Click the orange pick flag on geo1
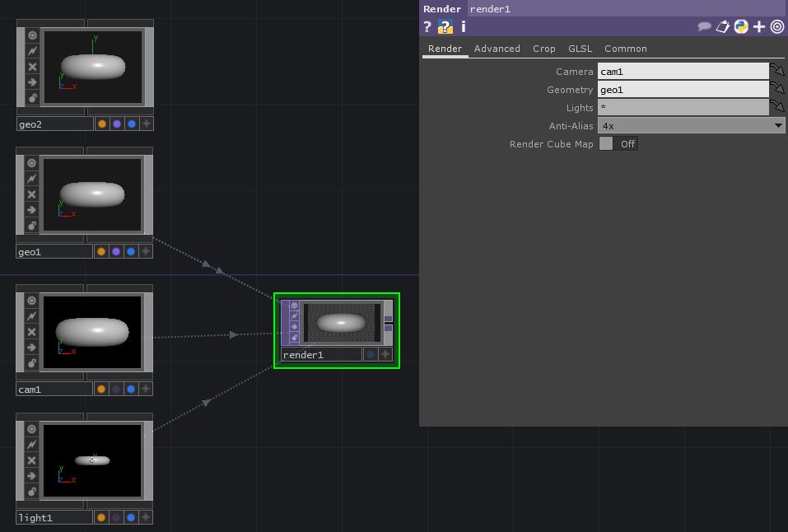The image size is (788, 532). pyautogui.click(x=101, y=251)
